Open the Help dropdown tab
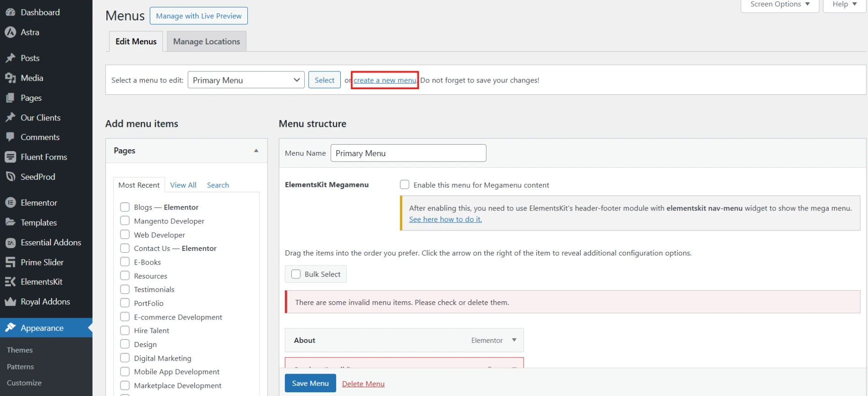Screen dimensions: 868x396 pos(844,5)
